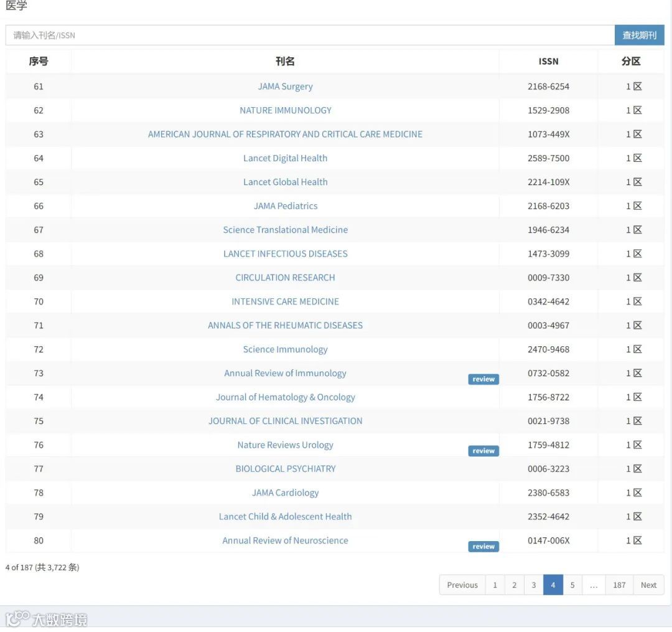The height and width of the screenshot is (632, 672).
Task: Click 1区 in the BIOLOGICAL PSYCHIATRY row
Action: point(634,469)
